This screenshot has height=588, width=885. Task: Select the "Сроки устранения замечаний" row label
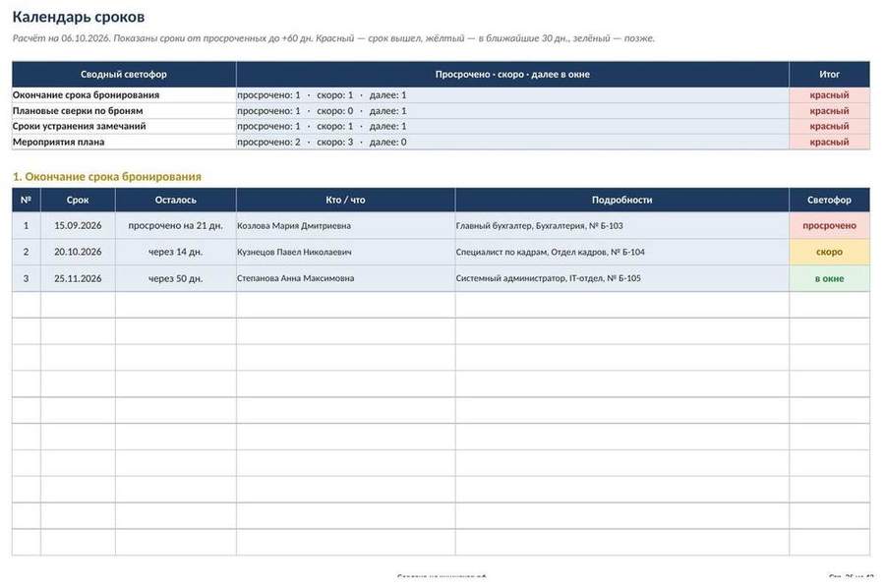[79, 126]
